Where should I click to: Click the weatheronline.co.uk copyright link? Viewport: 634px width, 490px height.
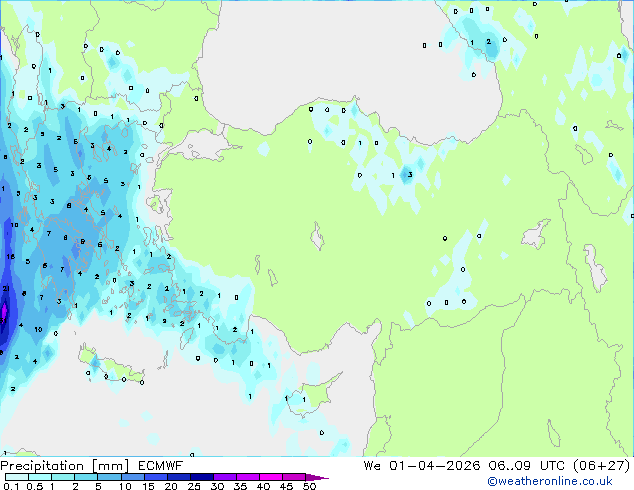click(550, 481)
